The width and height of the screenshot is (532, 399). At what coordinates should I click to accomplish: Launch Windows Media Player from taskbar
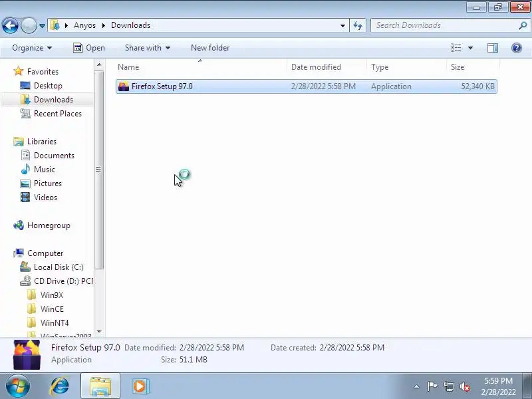[140, 386]
